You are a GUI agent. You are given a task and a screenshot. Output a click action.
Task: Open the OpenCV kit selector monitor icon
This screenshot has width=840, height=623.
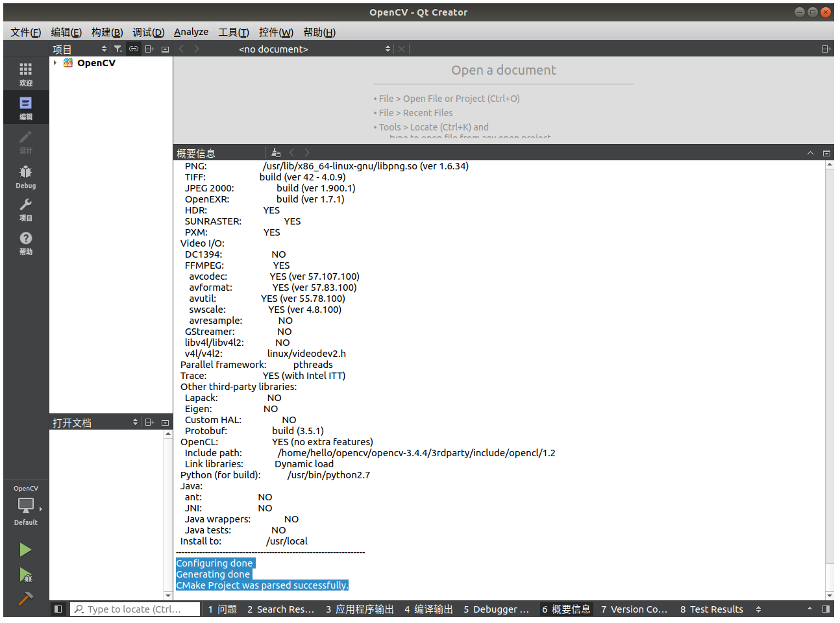[25, 505]
